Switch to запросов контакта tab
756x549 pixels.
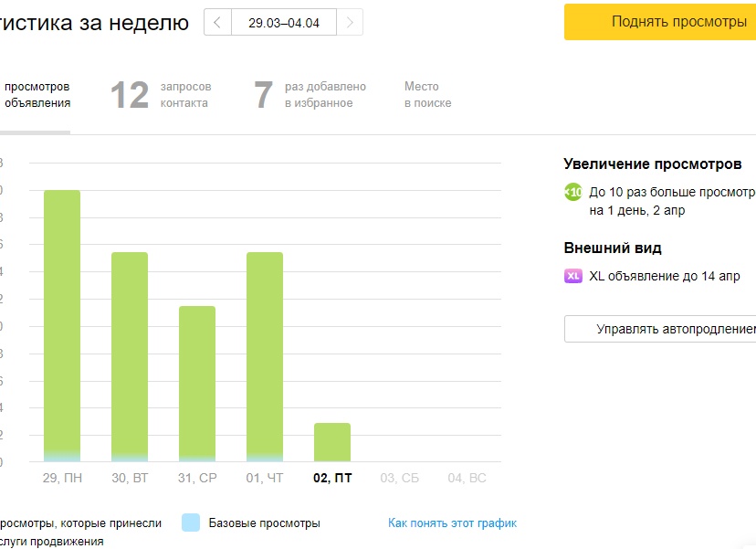[x=161, y=95]
